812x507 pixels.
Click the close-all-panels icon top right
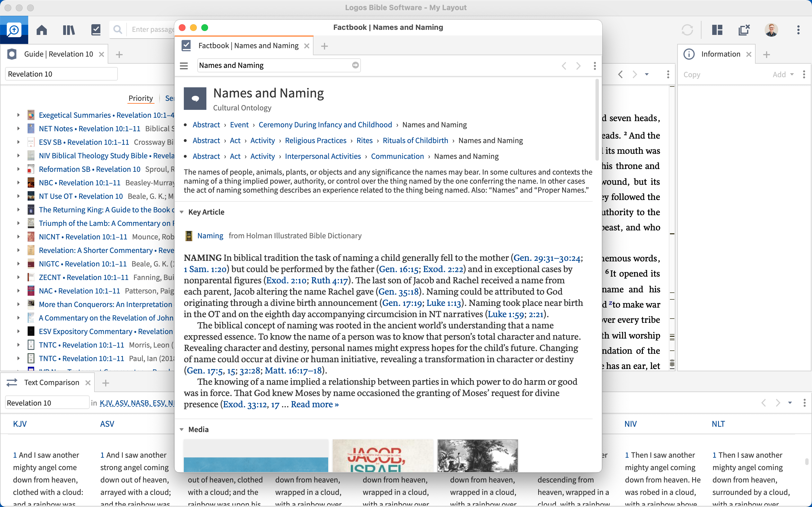coord(744,30)
